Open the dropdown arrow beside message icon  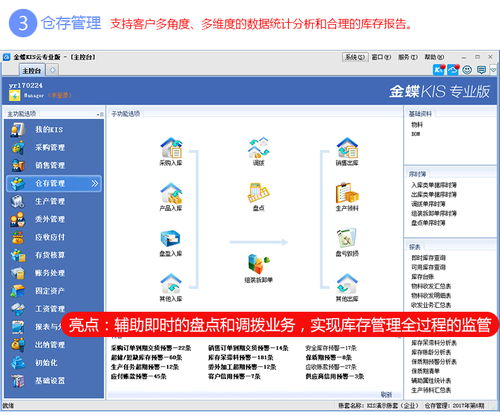(493, 70)
